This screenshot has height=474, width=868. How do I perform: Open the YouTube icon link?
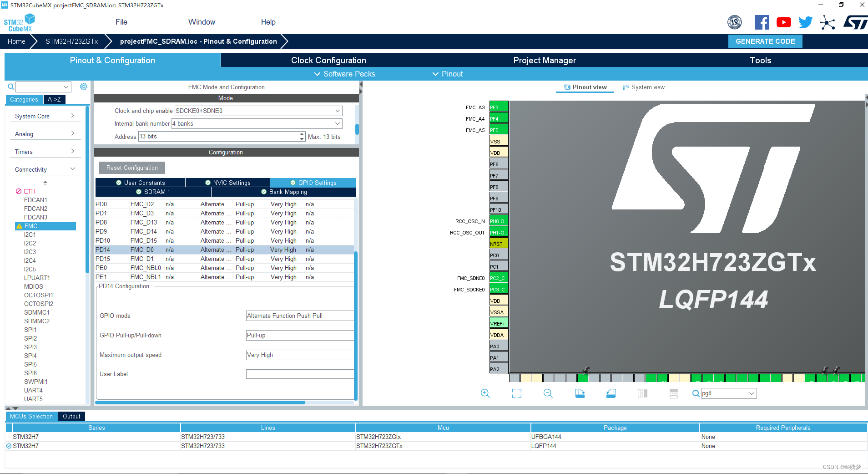[783, 22]
